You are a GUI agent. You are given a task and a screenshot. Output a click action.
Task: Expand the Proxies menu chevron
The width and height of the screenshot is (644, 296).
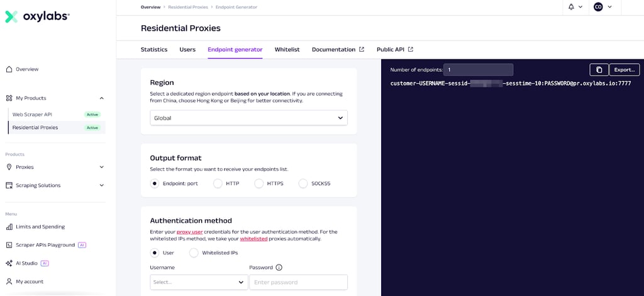(102, 168)
